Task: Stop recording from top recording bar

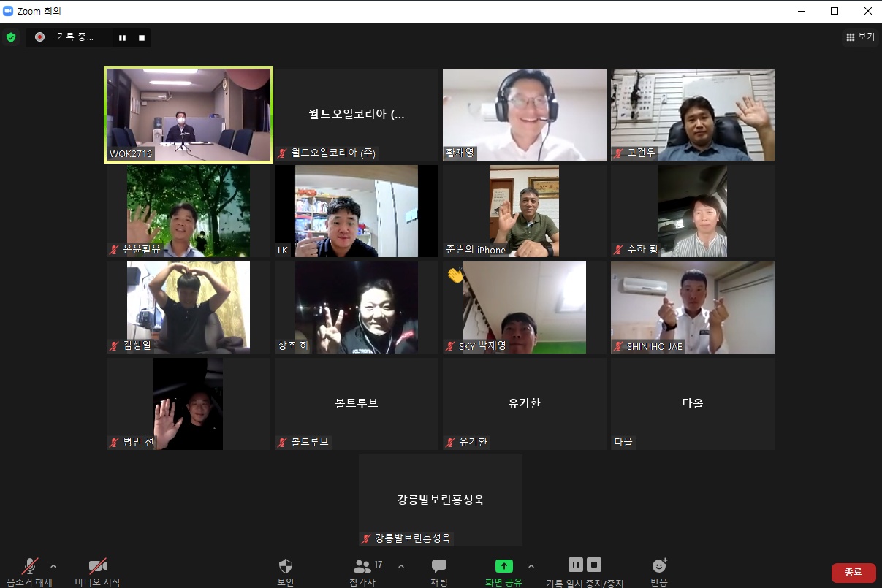Action: (x=142, y=37)
